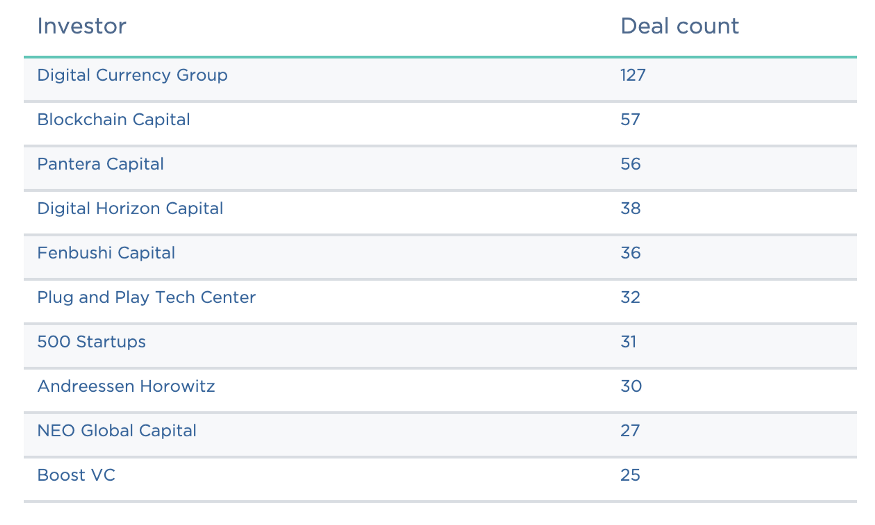Select the 38 deal count cell
This screenshot has height=525, width=875.
630,209
